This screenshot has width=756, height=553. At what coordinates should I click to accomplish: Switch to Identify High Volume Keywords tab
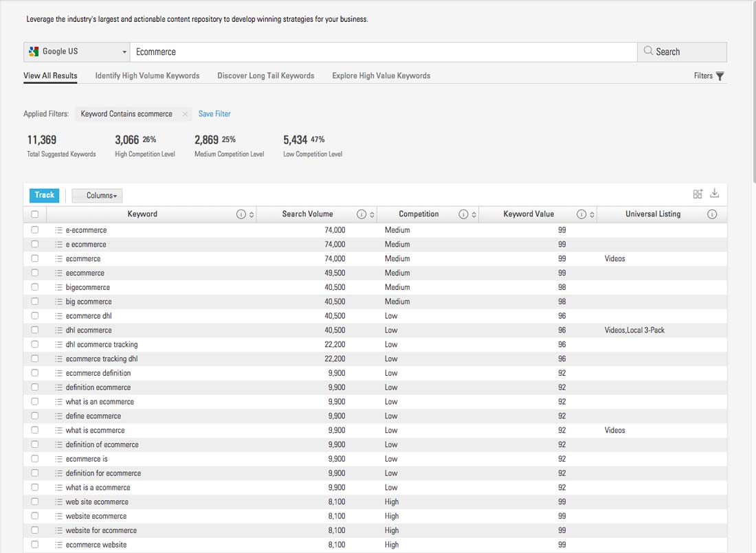pyautogui.click(x=147, y=76)
